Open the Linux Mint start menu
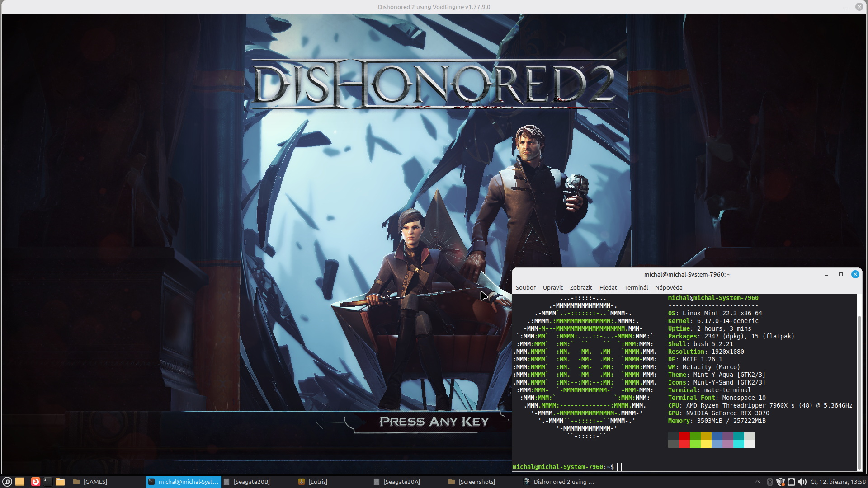 pos(7,482)
